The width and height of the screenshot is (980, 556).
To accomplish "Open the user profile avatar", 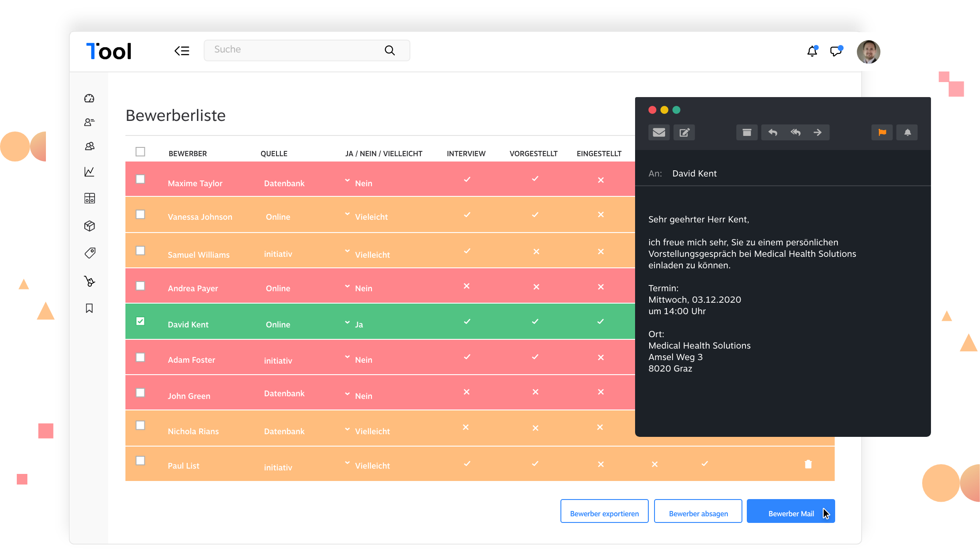I will [x=868, y=52].
